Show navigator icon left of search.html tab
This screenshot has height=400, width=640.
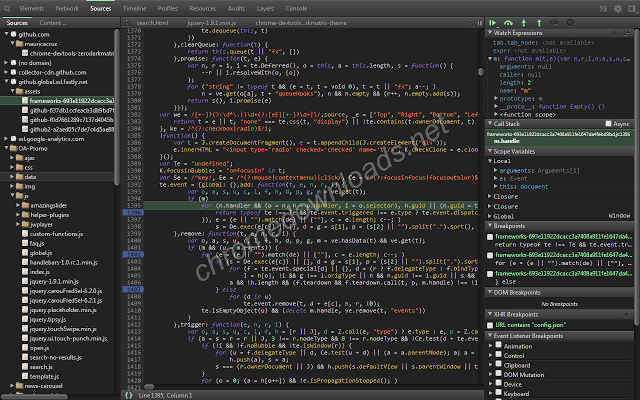click(x=127, y=23)
